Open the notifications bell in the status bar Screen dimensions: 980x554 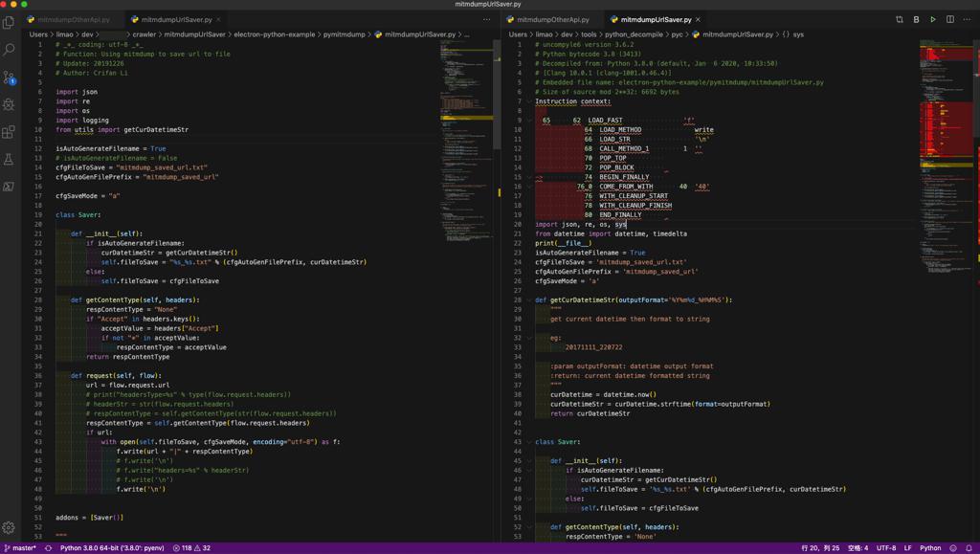969,547
